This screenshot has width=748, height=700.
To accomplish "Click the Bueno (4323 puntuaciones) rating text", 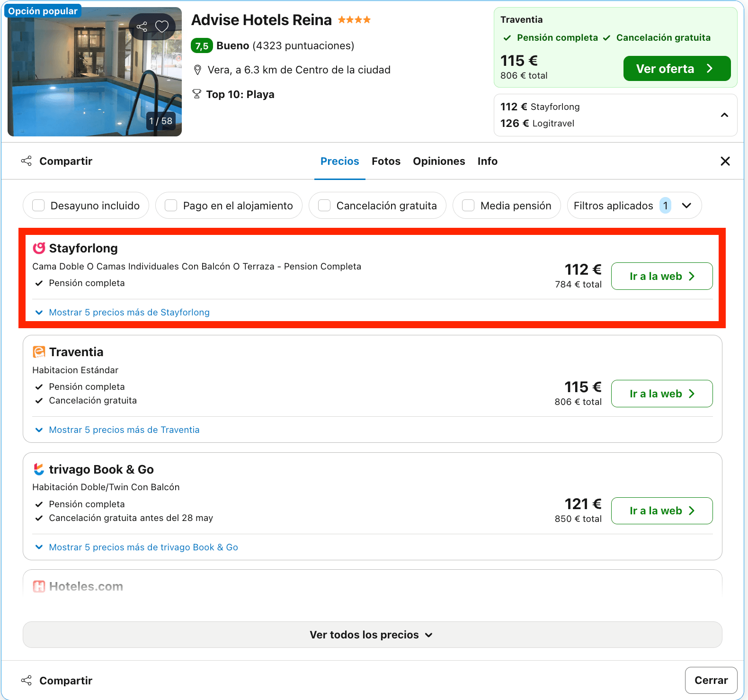I will (x=285, y=46).
